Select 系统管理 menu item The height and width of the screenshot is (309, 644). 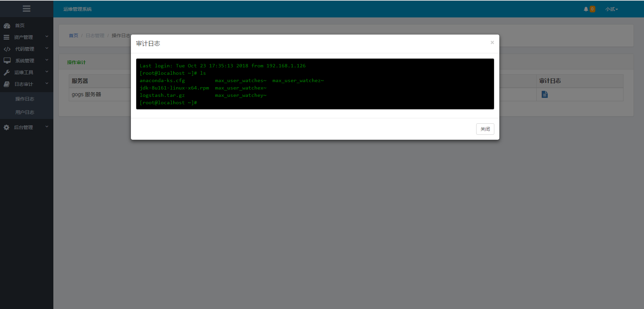24,61
